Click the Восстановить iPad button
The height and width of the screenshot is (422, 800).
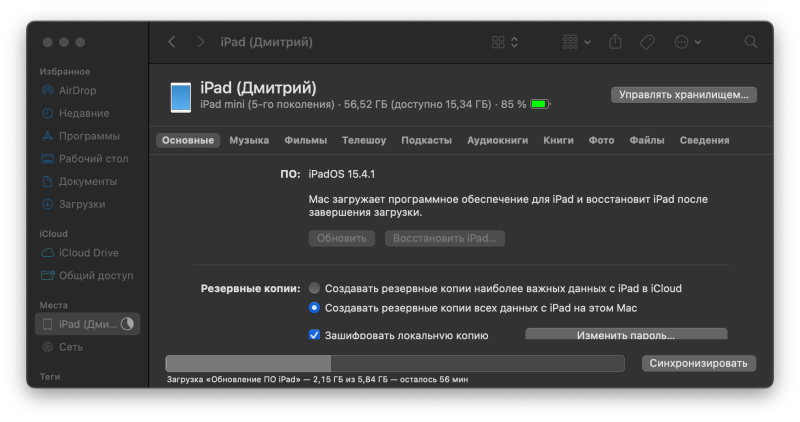445,238
